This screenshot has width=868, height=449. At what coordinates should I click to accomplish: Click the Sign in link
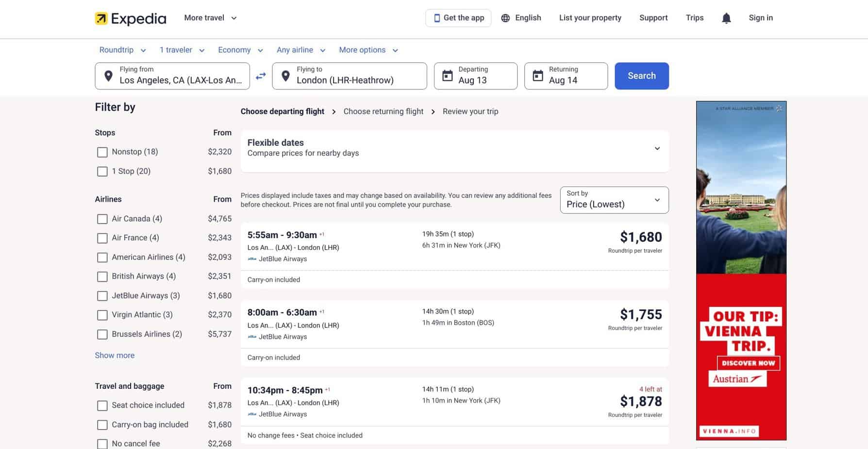761,18
